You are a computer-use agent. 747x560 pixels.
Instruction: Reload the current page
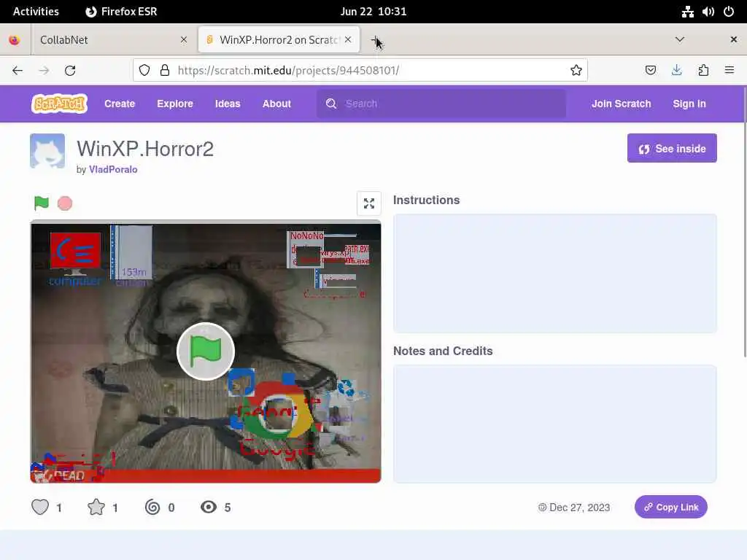[x=70, y=71]
